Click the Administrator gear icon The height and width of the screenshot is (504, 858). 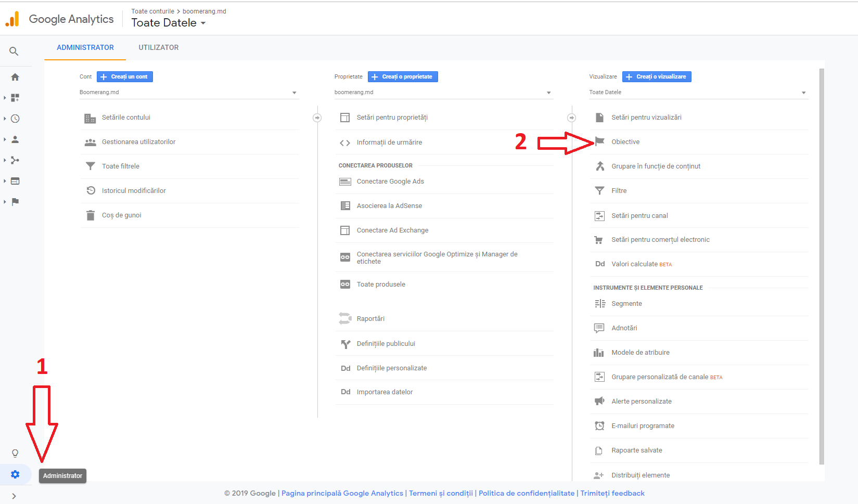coord(15,474)
